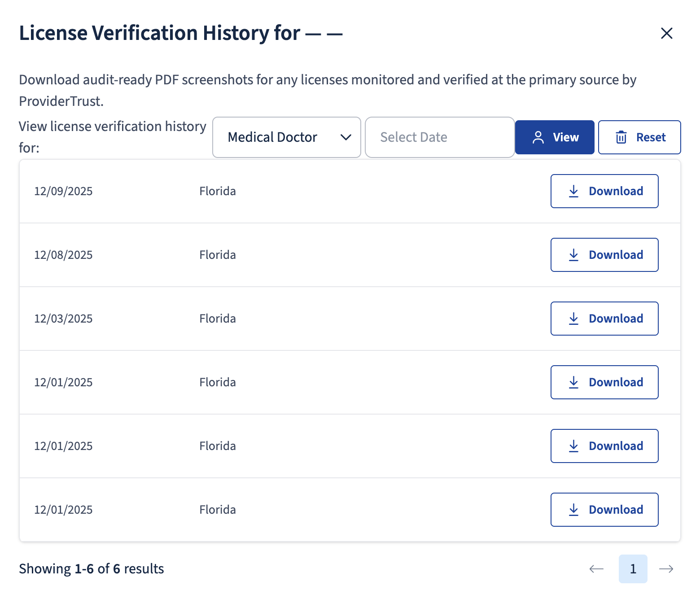This screenshot has width=700, height=603.
Task: Click the Select Date input field
Action: tap(439, 137)
